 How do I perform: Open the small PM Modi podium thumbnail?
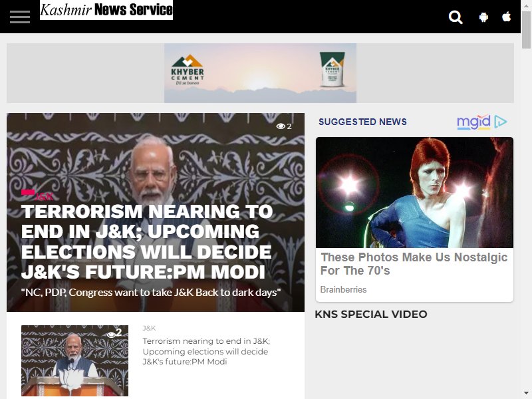click(74, 360)
